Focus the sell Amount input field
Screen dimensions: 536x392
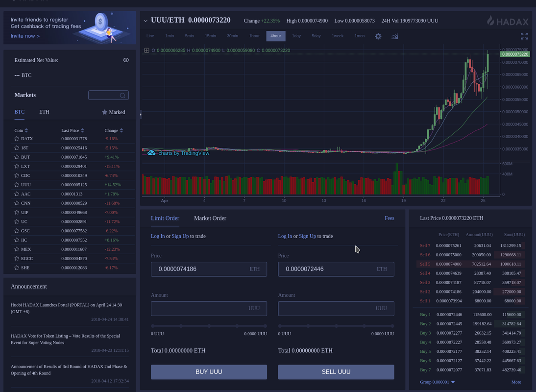tap(336, 308)
